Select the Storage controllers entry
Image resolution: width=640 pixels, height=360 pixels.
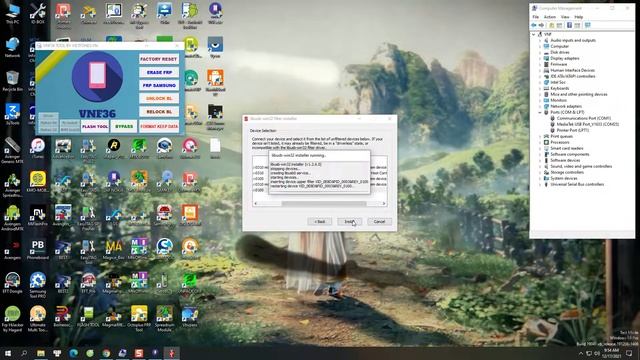(567, 172)
